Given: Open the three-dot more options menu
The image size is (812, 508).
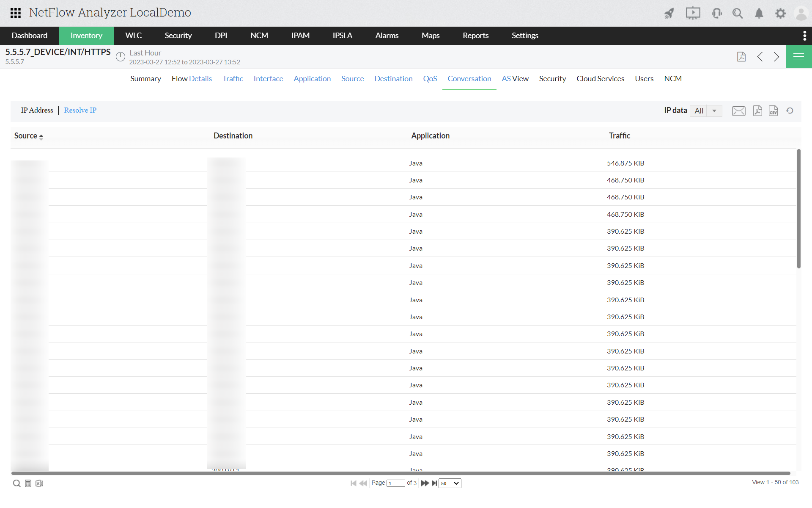Looking at the screenshot, I should 804,36.
